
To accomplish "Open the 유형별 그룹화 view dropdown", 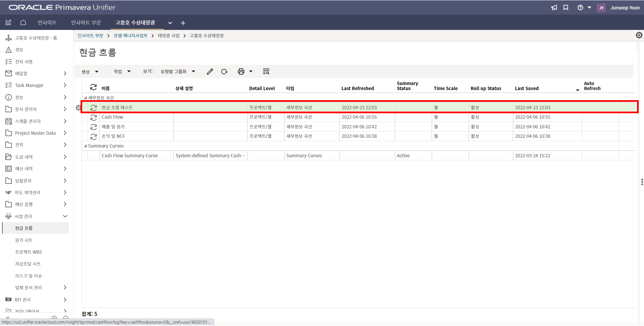I will tap(178, 72).
